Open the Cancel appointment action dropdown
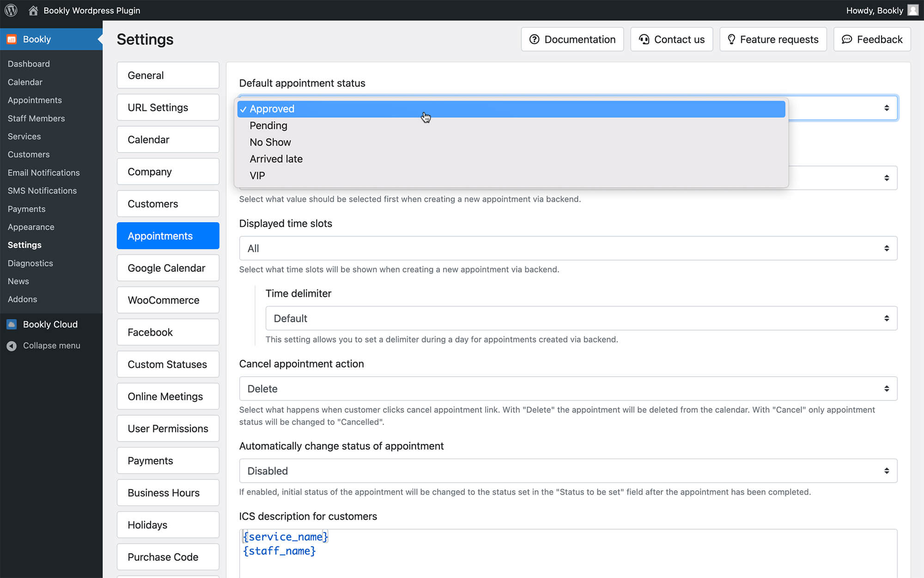The image size is (924, 578). (x=568, y=388)
